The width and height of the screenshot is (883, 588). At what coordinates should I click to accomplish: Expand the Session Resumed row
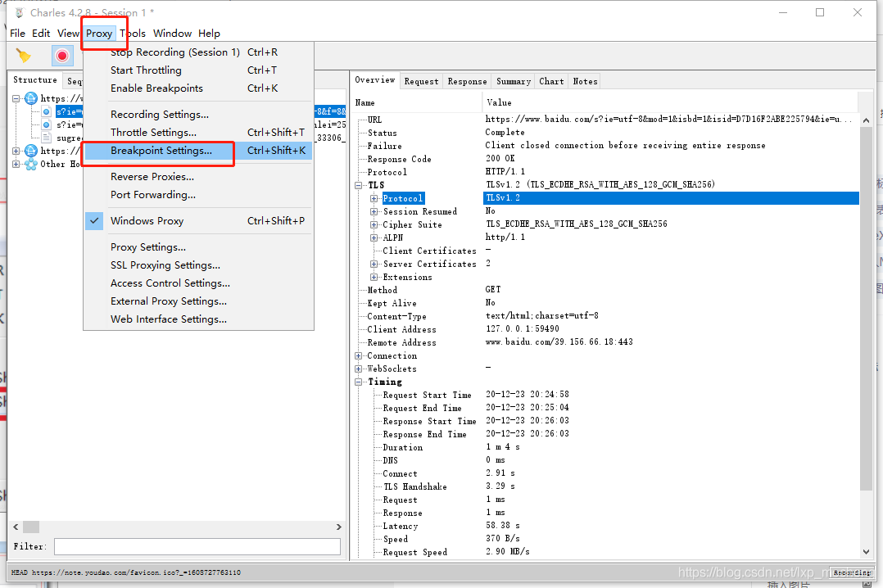374,212
